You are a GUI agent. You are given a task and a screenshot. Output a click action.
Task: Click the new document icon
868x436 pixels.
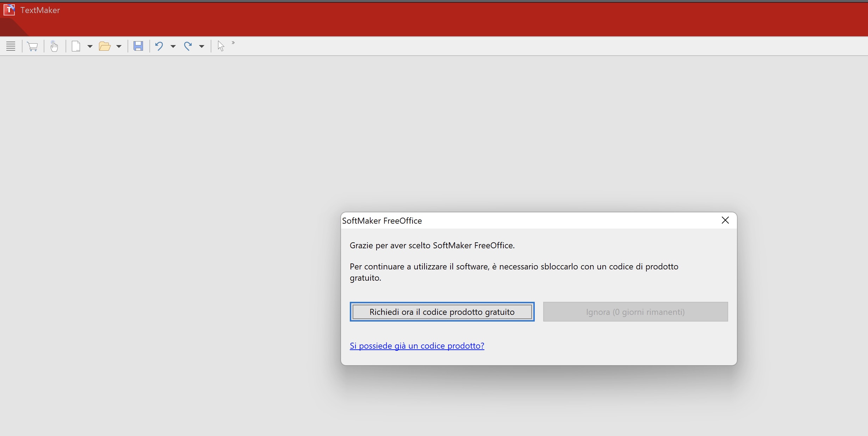pos(76,46)
